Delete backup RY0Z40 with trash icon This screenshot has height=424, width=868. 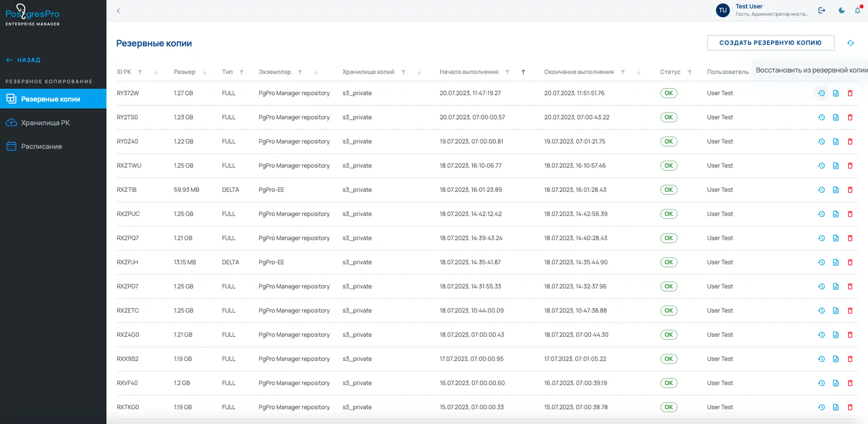850,142
